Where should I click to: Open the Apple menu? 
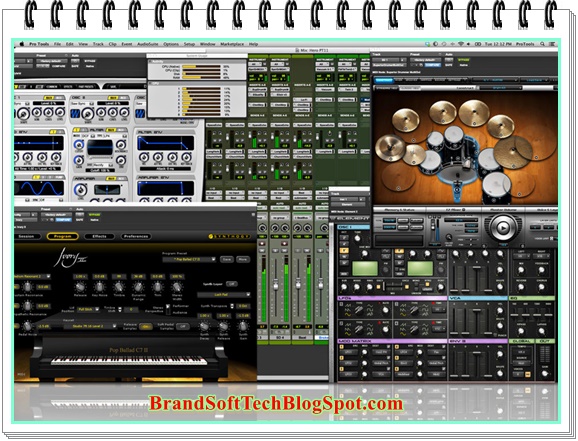[x=21, y=44]
